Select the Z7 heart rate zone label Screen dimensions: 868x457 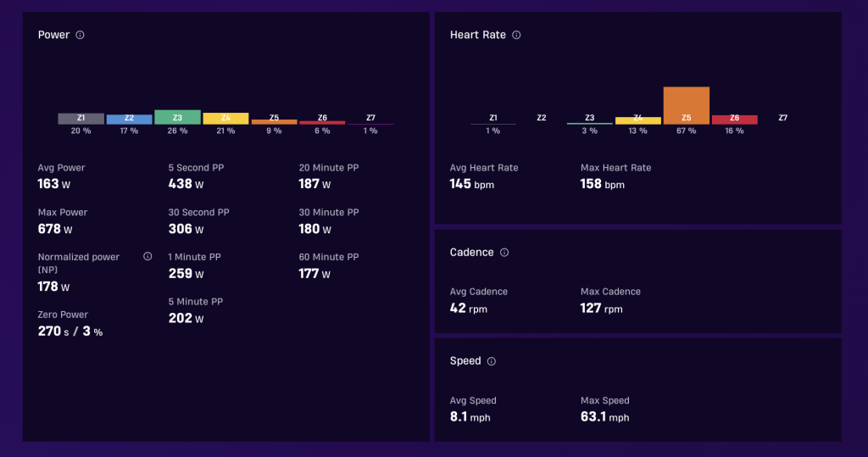[782, 118]
